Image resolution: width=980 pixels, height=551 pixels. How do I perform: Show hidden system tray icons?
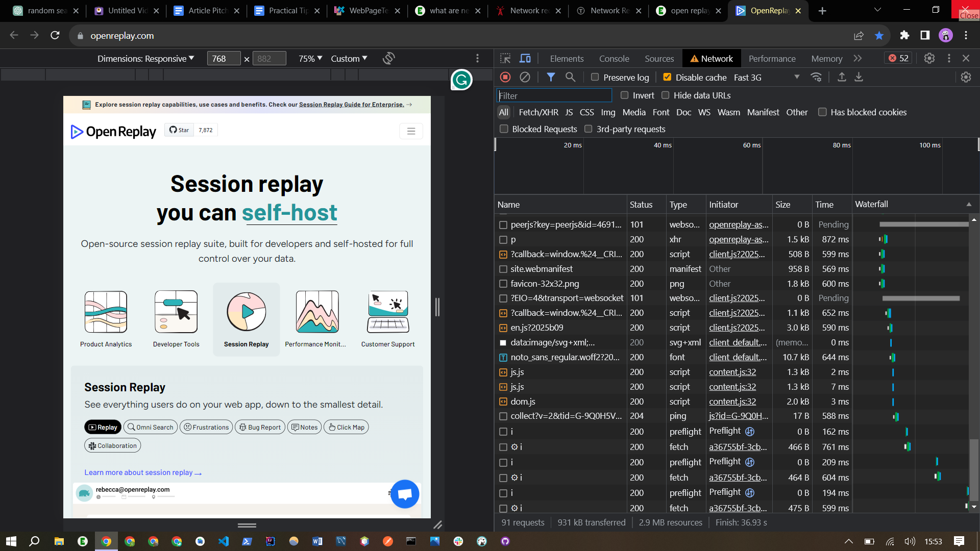coord(848,541)
